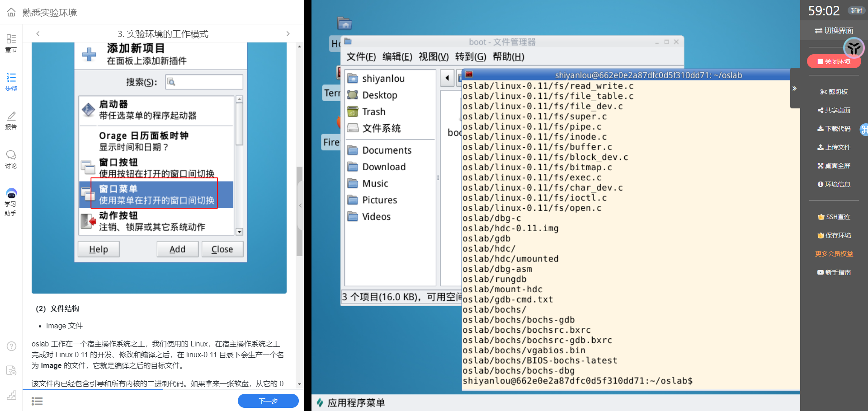Toggle the table of contents list icon
The image size is (868, 411).
tap(37, 401)
